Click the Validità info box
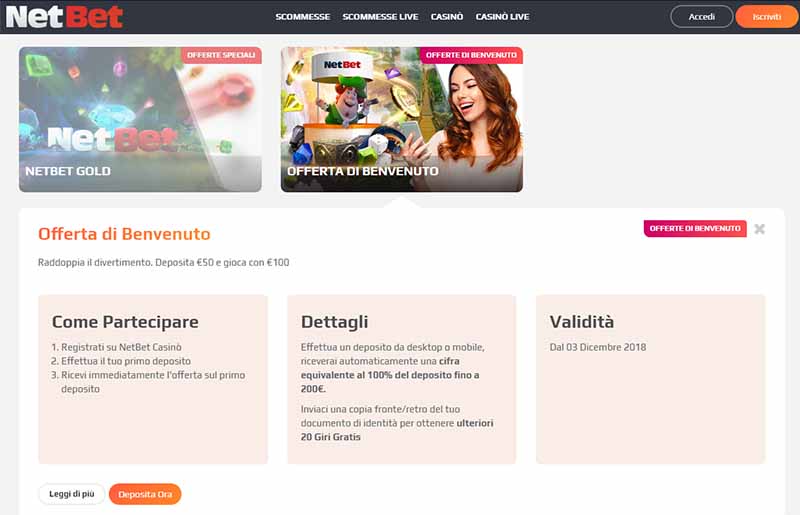 tap(651, 379)
